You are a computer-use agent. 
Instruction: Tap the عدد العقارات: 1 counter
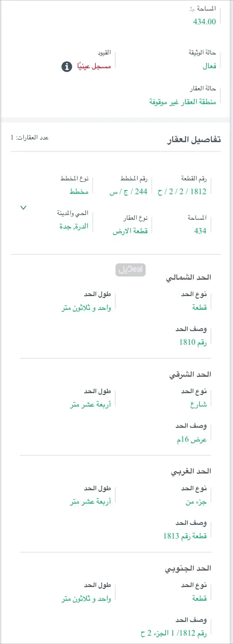tap(30, 138)
